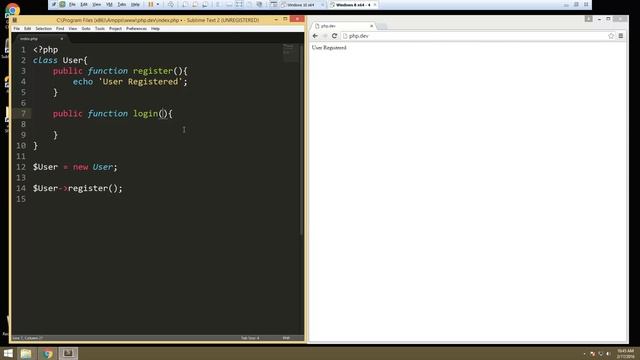Image resolution: width=640 pixels, height=360 pixels.
Task: Click the 'public function register(){' line
Action: (x=120, y=71)
